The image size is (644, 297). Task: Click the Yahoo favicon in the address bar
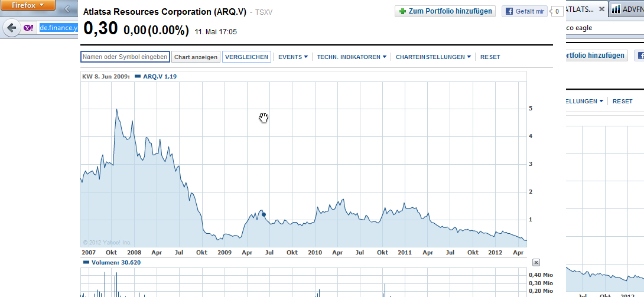28,28
